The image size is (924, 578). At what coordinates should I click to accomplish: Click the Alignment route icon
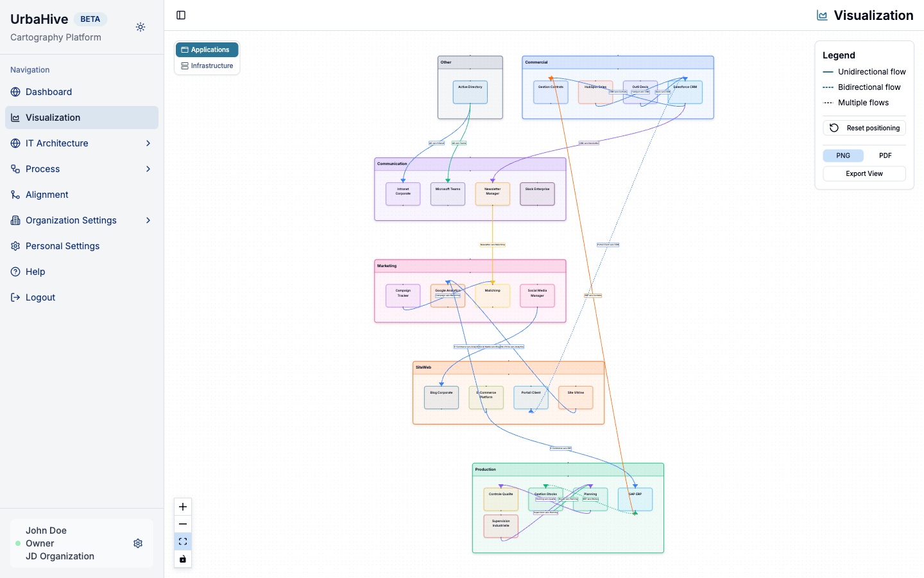click(15, 195)
